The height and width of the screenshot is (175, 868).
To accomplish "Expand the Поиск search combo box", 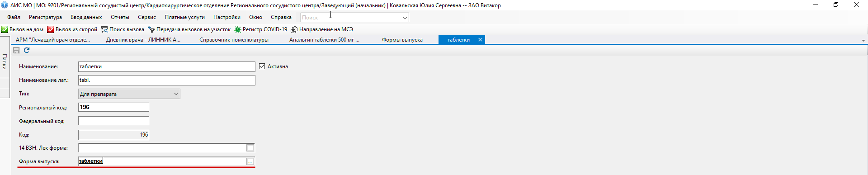I will (405, 18).
